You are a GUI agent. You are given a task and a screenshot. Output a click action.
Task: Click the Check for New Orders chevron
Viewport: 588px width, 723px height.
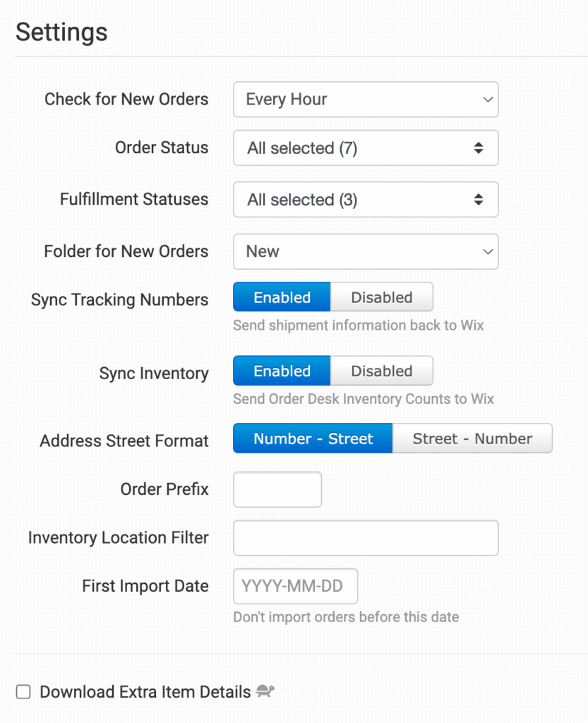(x=487, y=100)
